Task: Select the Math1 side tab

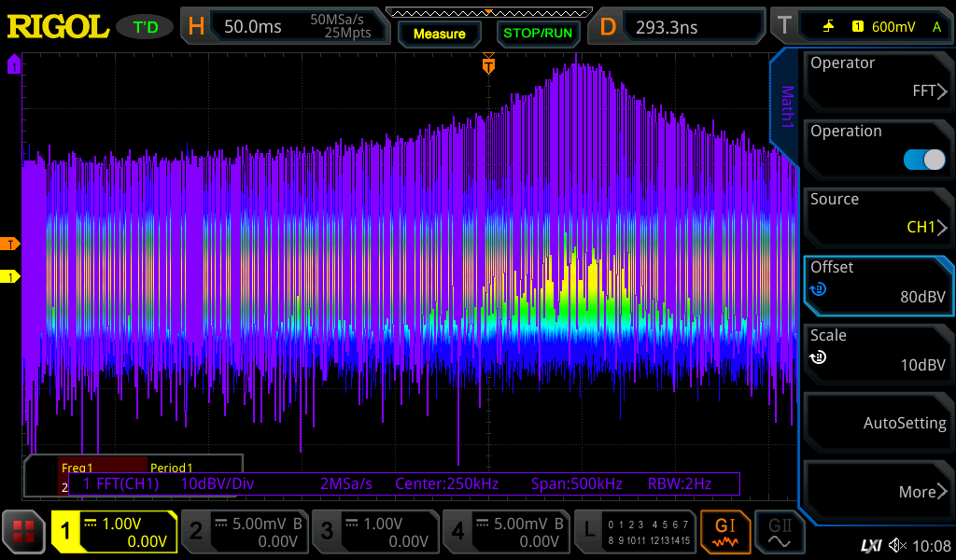Action: click(x=787, y=107)
